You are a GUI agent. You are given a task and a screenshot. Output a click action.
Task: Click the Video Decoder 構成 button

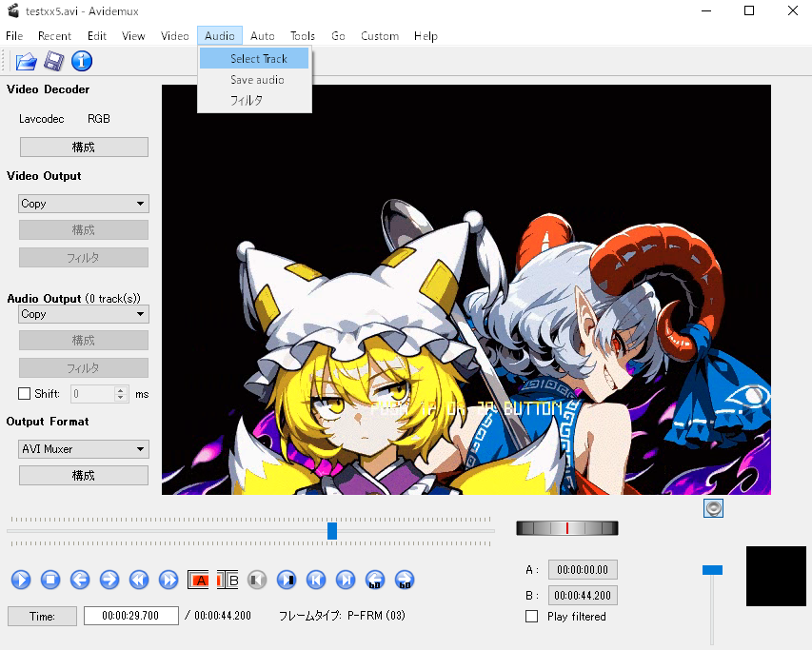point(84,147)
